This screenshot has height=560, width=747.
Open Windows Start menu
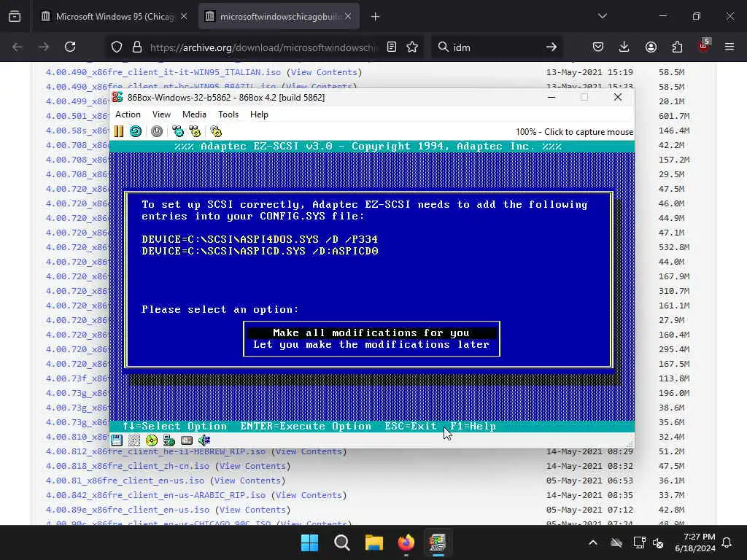(x=309, y=542)
